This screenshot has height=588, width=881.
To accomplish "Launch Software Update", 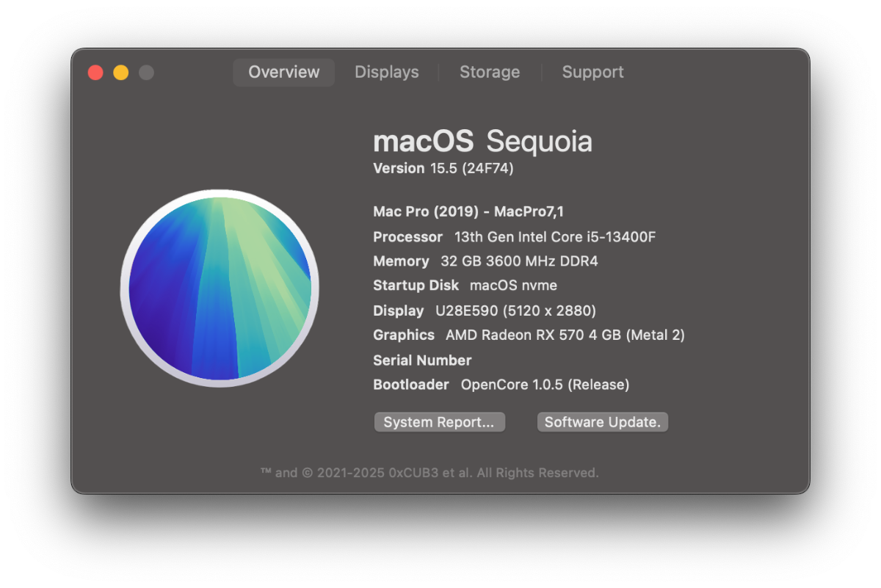I will click(603, 422).
